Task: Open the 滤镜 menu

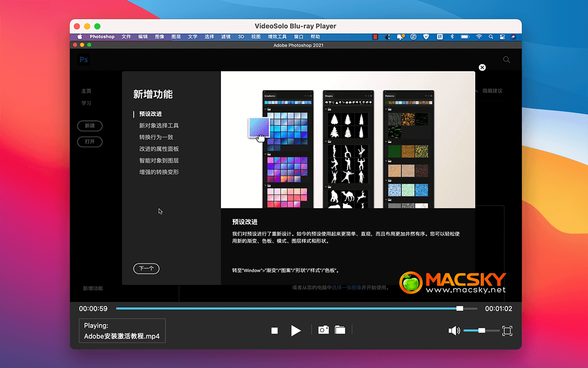Action: click(x=226, y=37)
